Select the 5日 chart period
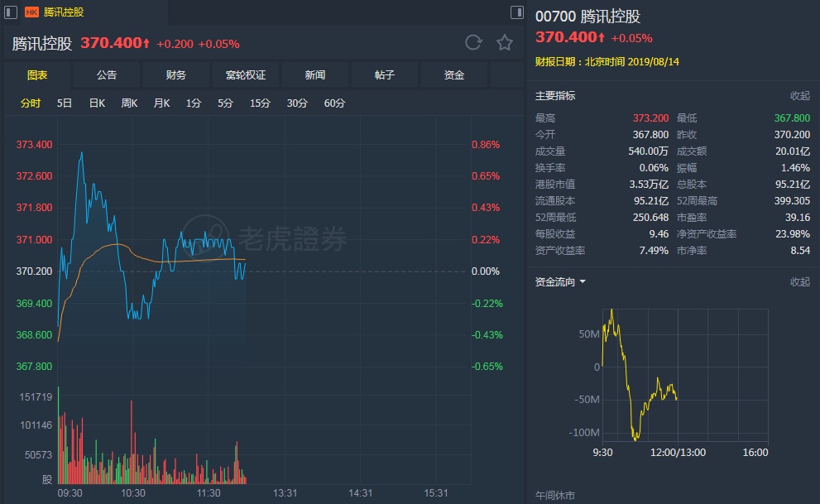 (65, 103)
